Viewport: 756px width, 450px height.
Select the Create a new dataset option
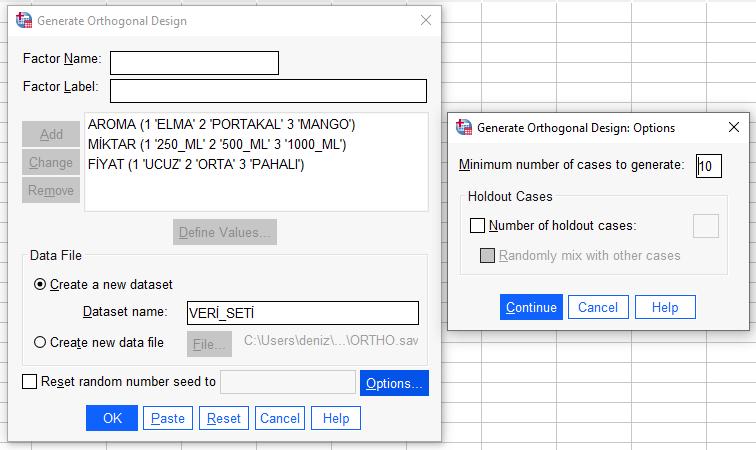coord(40,284)
